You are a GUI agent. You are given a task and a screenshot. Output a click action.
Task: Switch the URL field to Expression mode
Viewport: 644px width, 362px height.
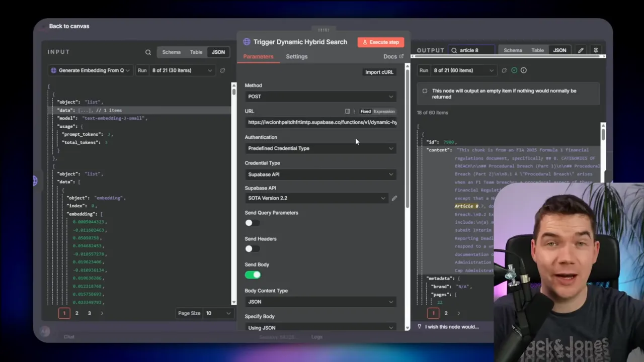(384, 111)
